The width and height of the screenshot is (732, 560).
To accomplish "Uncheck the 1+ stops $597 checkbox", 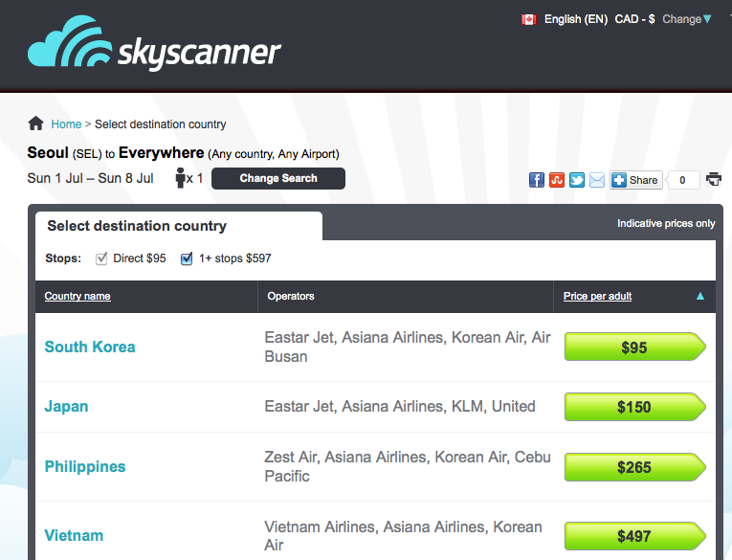I will click(187, 258).
